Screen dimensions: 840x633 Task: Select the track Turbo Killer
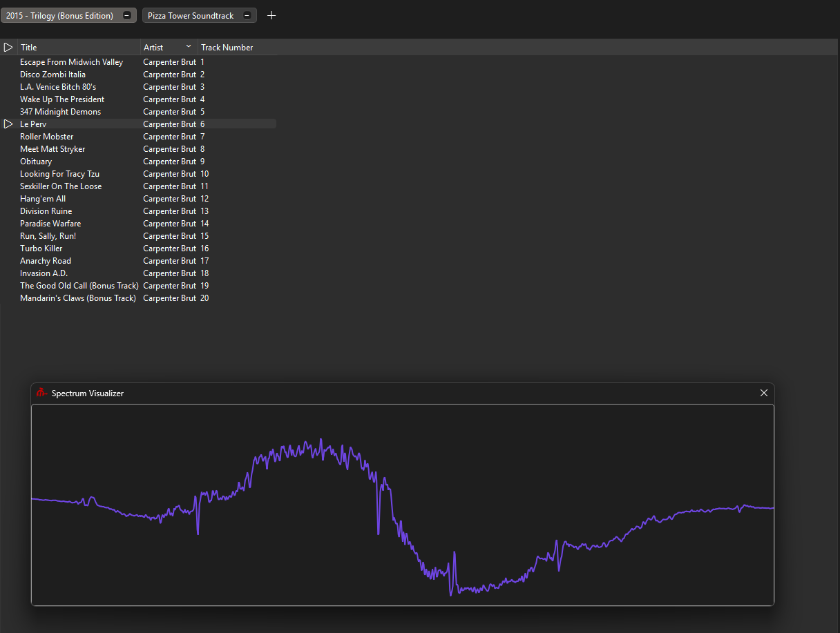point(41,249)
